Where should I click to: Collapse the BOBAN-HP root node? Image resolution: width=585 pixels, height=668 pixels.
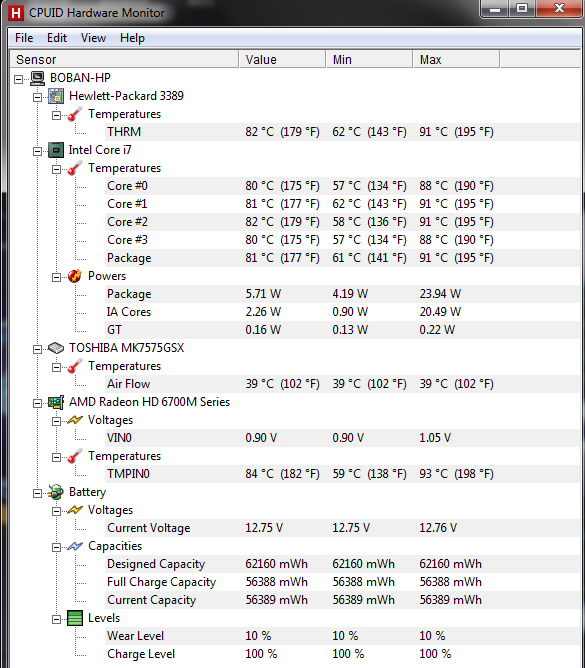point(18,79)
